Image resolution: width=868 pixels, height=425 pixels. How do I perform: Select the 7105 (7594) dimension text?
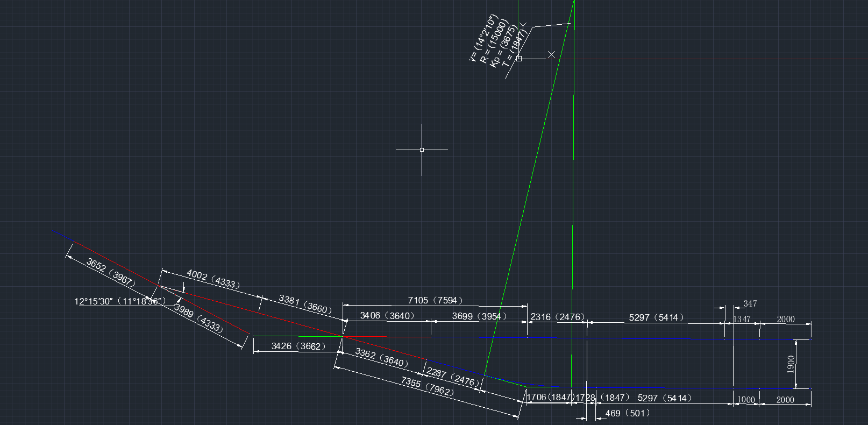pyautogui.click(x=435, y=300)
